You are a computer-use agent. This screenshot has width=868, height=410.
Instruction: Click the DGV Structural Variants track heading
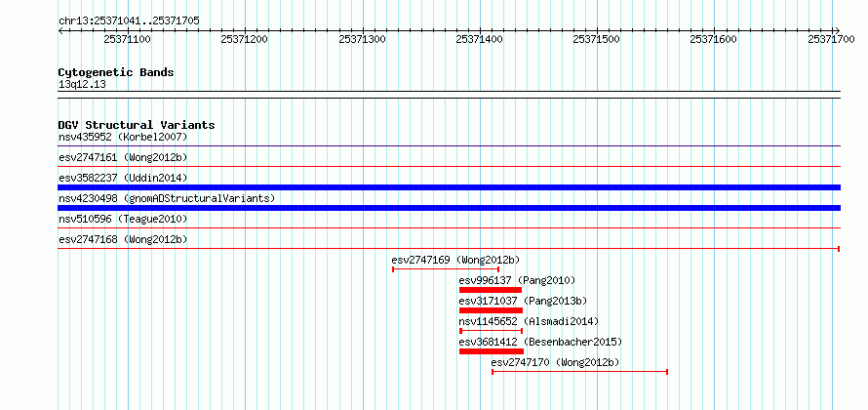tap(137, 125)
